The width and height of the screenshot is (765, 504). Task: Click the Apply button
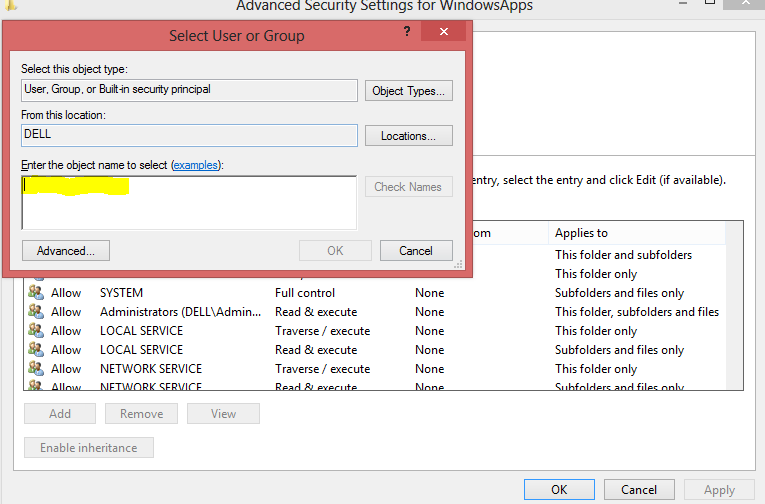tap(719, 490)
